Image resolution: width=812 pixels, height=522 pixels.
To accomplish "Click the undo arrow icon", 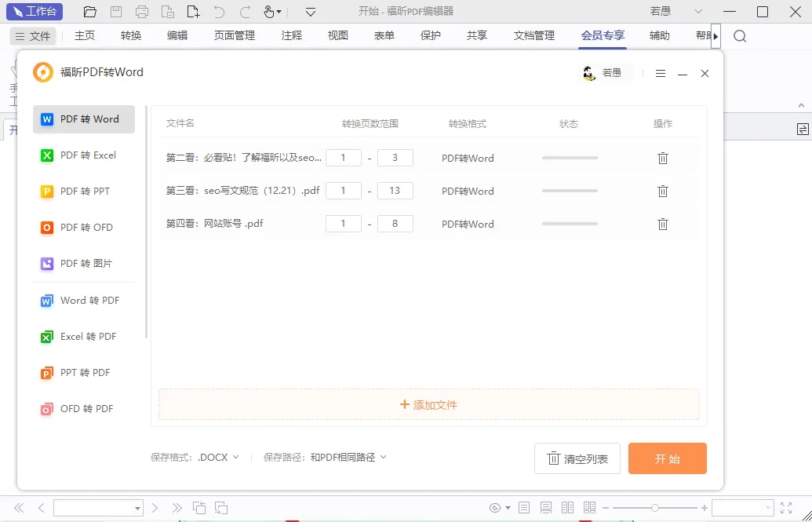I will pos(219,12).
